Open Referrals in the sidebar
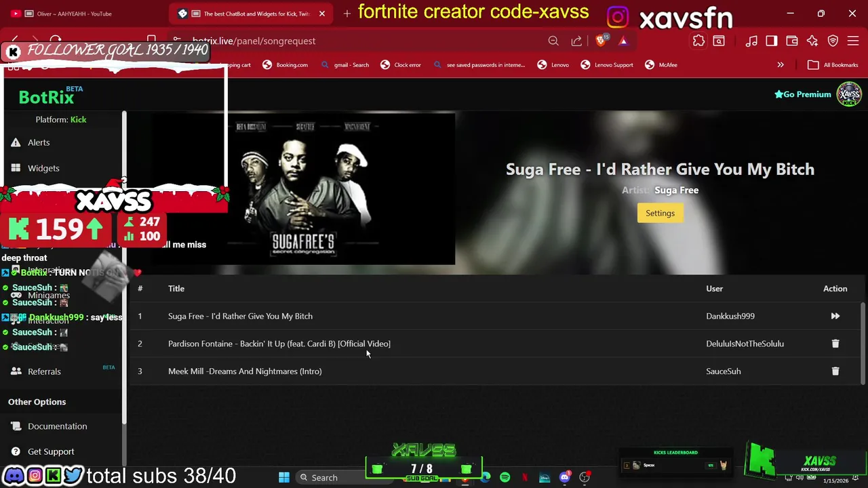The height and width of the screenshot is (488, 868). (44, 371)
